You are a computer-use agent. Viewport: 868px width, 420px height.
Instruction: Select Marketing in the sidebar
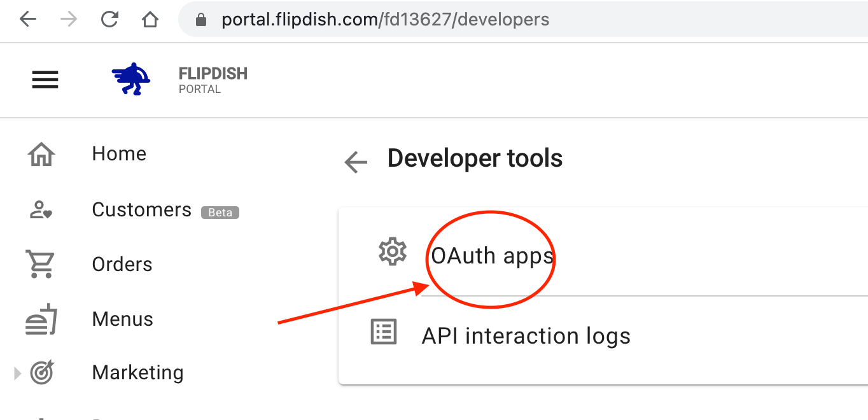(137, 372)
